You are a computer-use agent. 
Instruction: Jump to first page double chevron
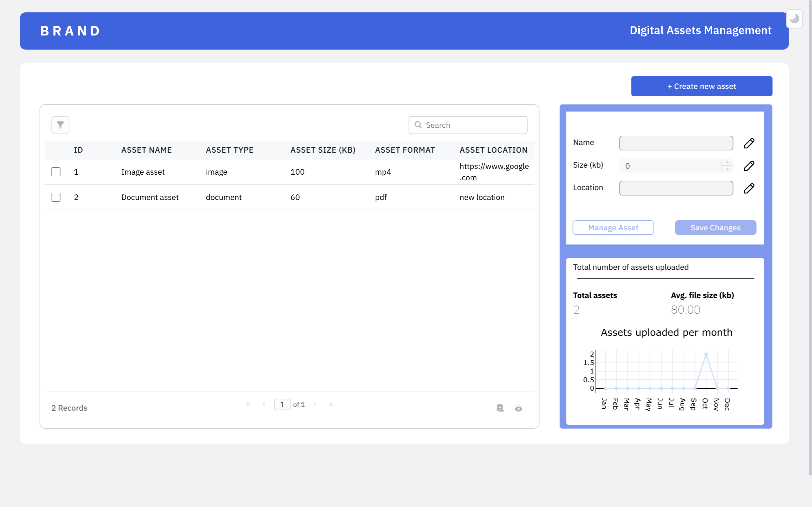pyautogui.click(x=248, y=404)
